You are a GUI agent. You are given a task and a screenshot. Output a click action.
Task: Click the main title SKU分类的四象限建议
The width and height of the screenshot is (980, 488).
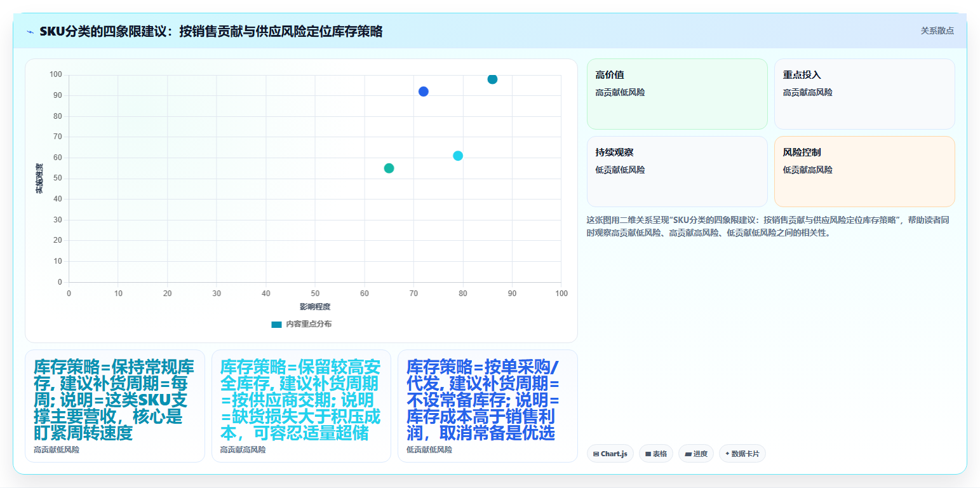211,32
